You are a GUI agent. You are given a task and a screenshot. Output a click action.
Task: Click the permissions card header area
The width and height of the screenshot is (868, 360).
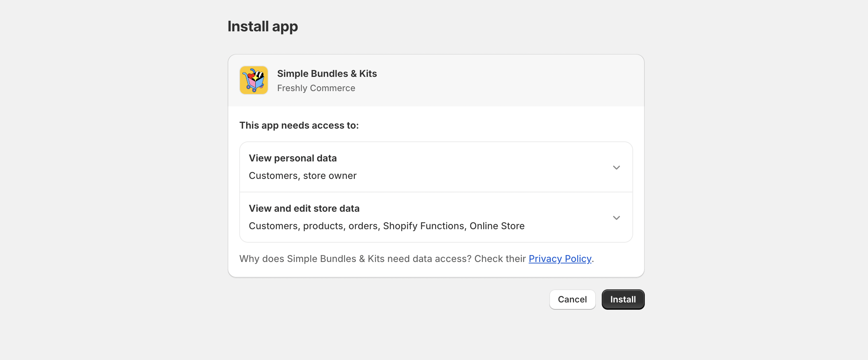[x=436, y=80]
